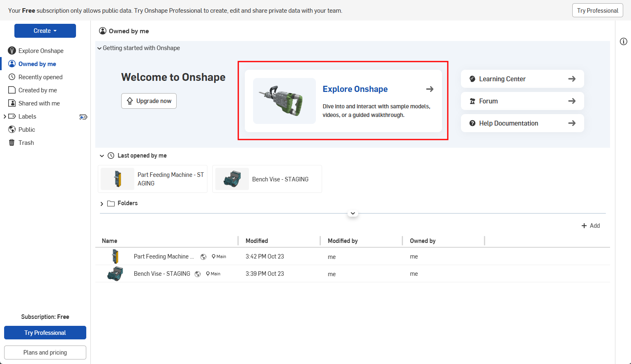The width and height of the screenshot is (631, 364).
Task: Open the Recently opened section
Action: [40, 77]
